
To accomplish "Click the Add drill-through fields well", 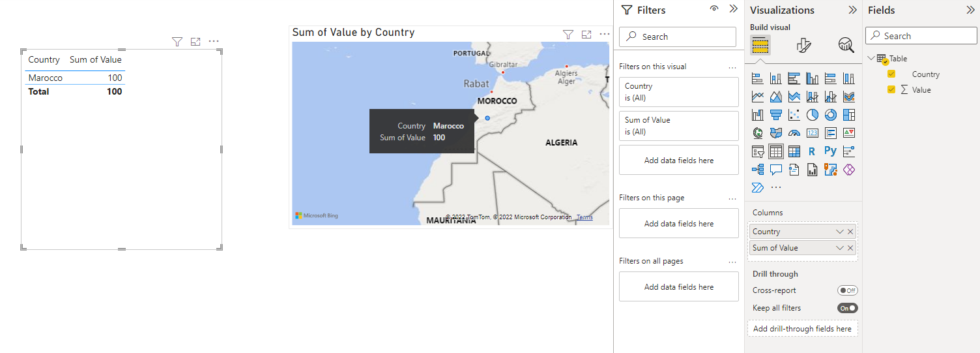I will point(802,329).
